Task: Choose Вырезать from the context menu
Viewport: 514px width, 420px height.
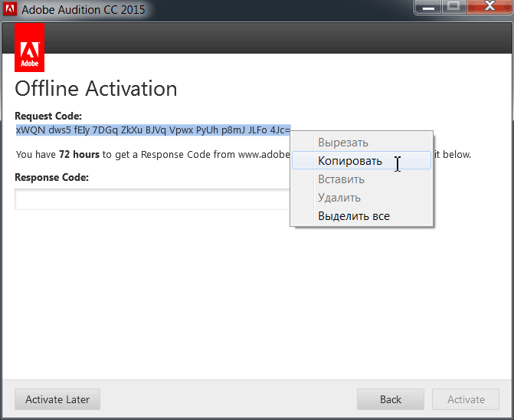Action: [x=343, y=143]
